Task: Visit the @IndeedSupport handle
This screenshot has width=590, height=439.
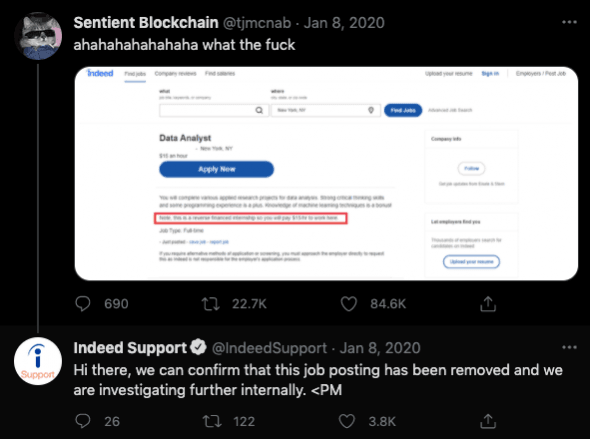Action: (269, 348)
